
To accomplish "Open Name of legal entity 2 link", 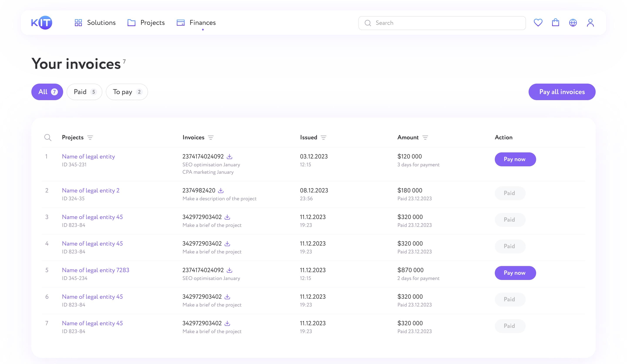I will pos(91,190).
